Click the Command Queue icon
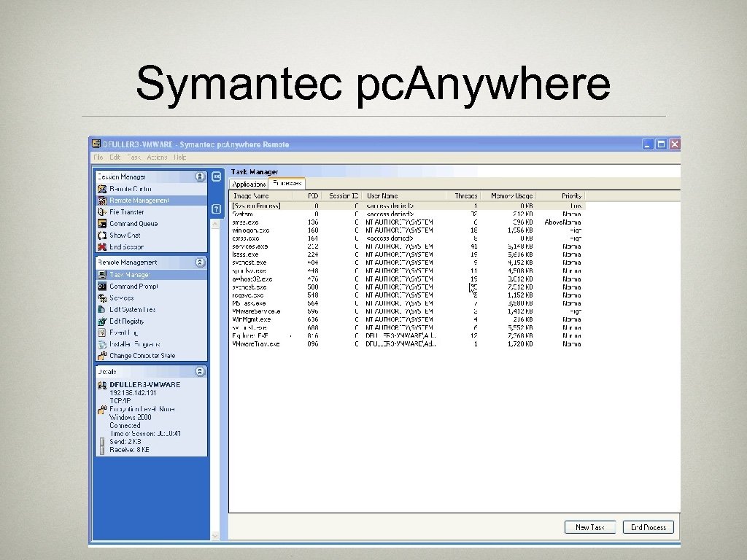Screen dimensions: 747x560 [x=102, y=223]
